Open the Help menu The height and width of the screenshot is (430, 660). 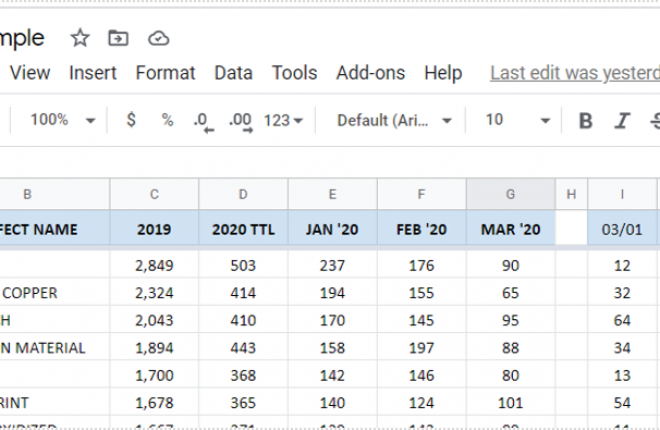[x=443, y=73]
